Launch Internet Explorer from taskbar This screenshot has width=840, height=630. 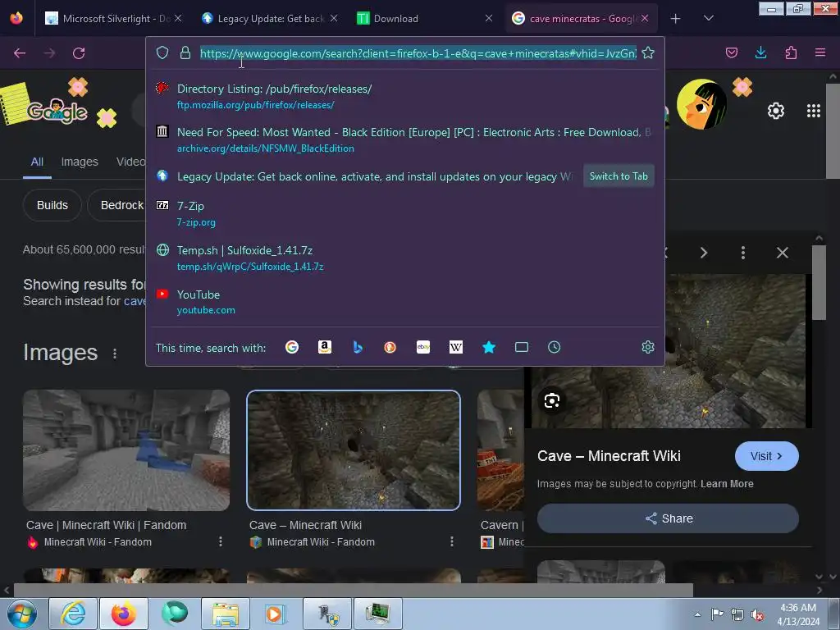(x=73, y=614)
